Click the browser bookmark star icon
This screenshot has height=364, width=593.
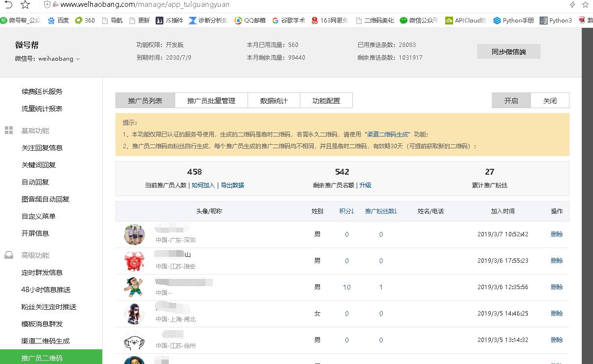[25, 5]
